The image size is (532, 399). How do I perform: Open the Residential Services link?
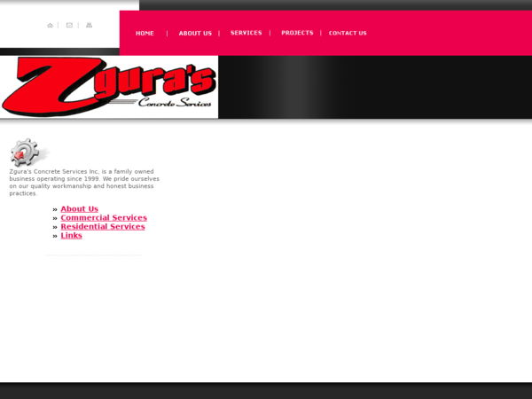[103, 227]
